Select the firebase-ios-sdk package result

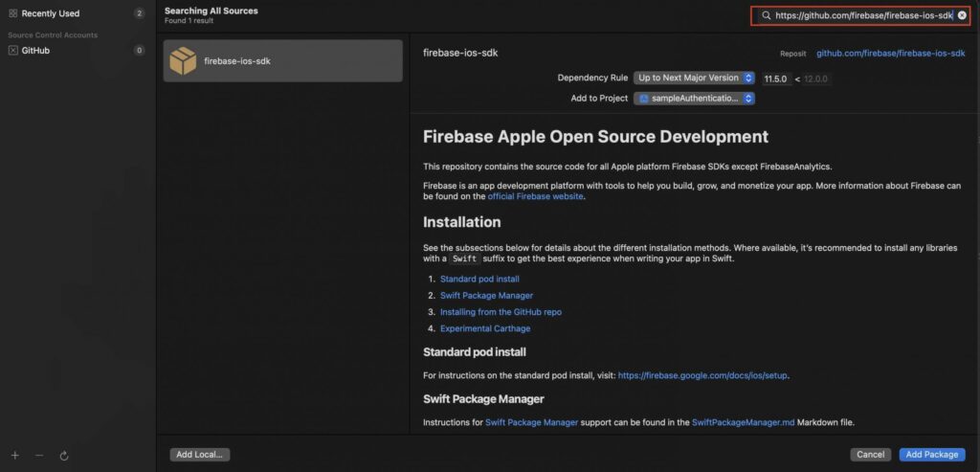point(282,61)
